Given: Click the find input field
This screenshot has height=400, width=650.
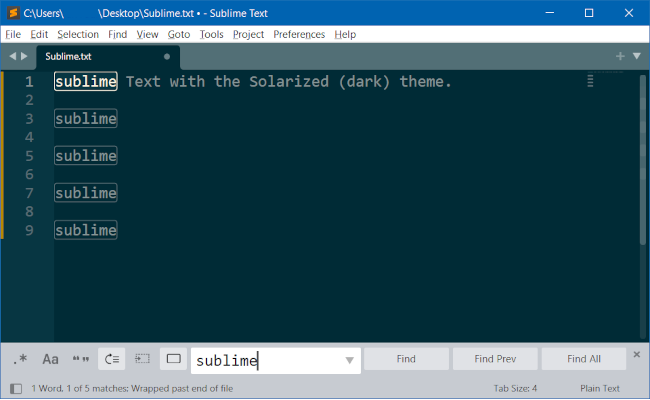Looking at the screenshot, I should pyautogui.click(x=276, y=361).
